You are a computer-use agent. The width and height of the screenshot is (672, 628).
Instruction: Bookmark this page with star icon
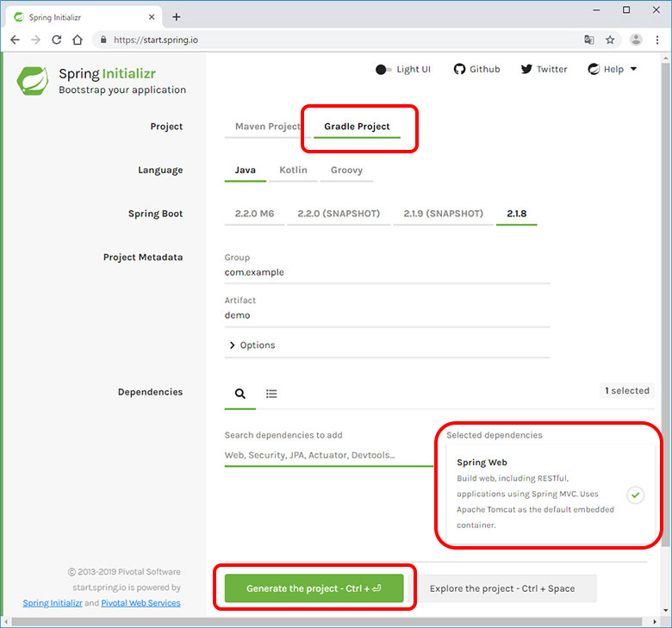click(x=610, y=40)
